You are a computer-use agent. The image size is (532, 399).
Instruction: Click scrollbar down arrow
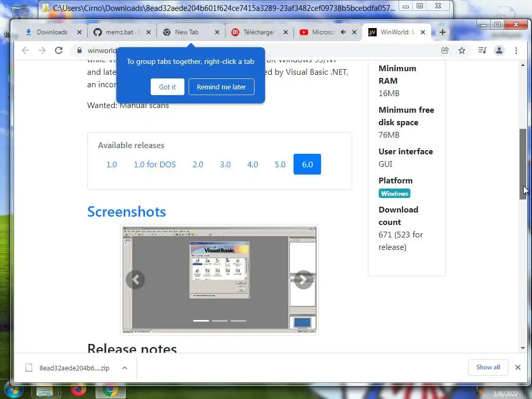click(523, 348)
